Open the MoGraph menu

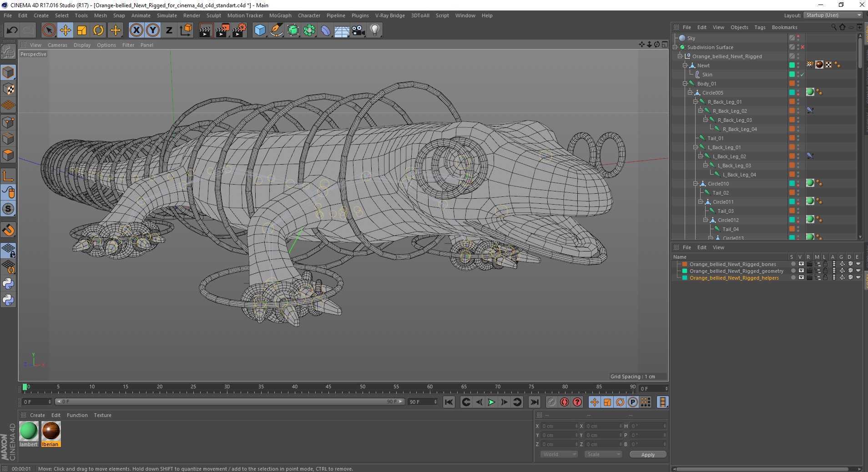(280, 15)
